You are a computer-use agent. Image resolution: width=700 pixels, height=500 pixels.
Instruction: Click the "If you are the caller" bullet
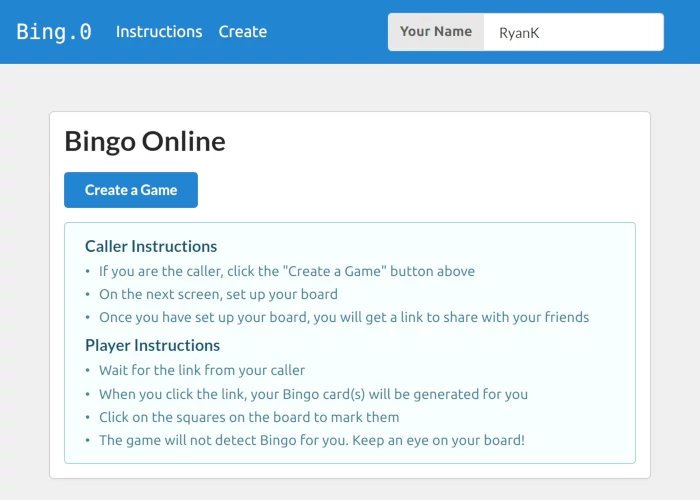[286, 271]
